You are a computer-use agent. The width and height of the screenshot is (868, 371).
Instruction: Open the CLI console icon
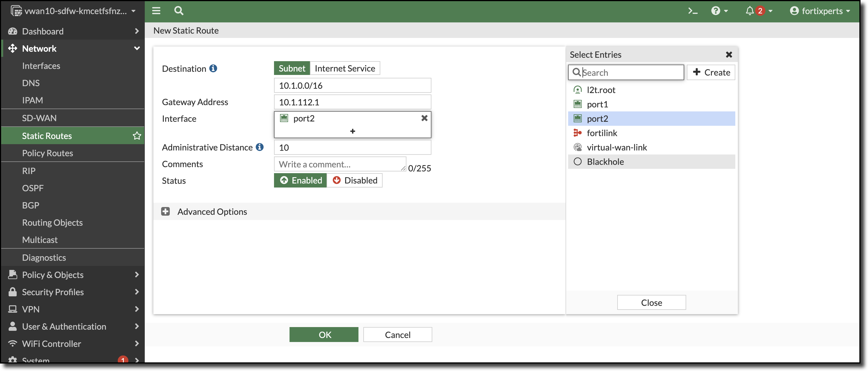(x=693, y=11)
